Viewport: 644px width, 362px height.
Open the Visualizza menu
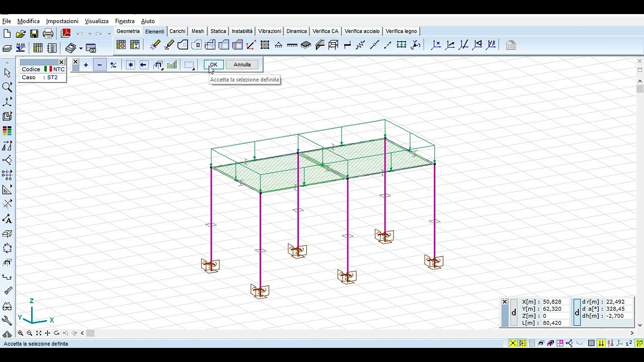click(97, 21)
